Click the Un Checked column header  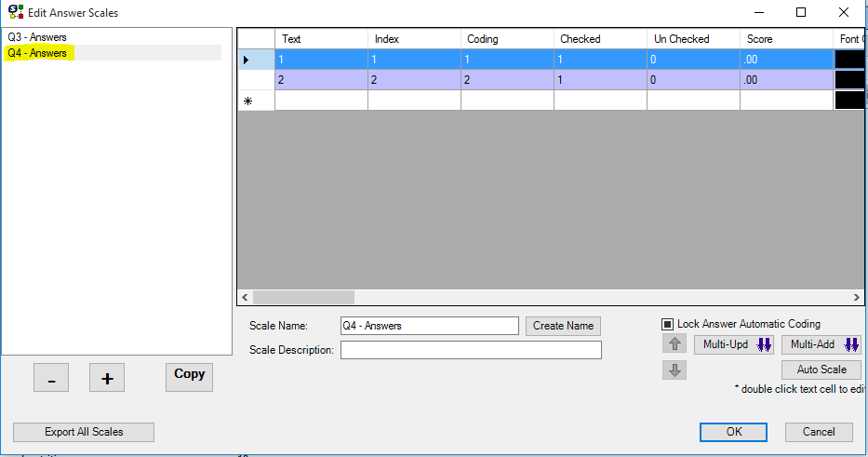[693, 39]
